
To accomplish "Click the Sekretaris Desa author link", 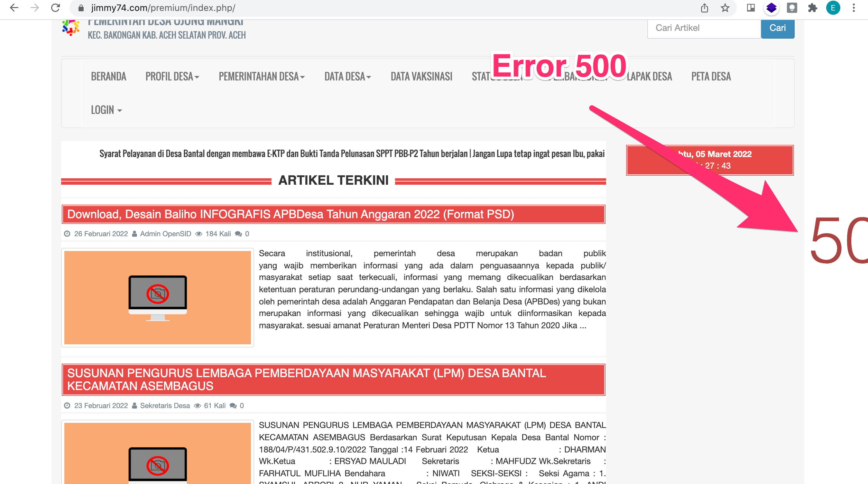I will (165, 405).
